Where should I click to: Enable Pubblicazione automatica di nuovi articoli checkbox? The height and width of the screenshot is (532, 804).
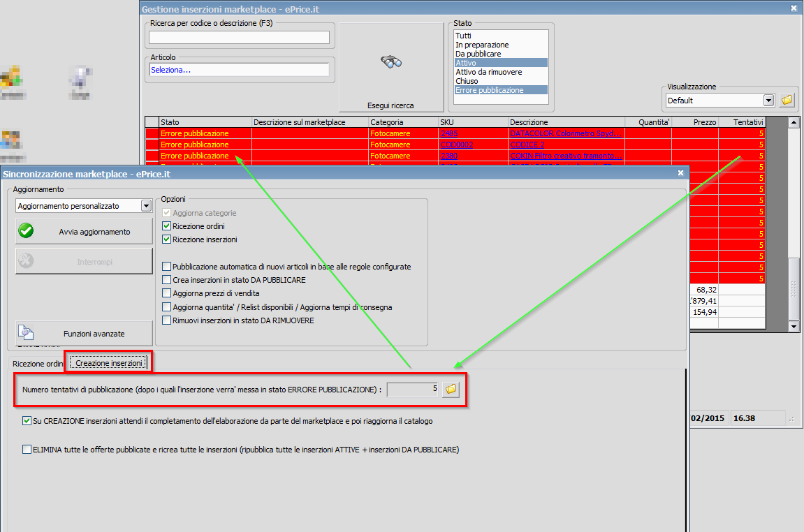pos(166,267)
